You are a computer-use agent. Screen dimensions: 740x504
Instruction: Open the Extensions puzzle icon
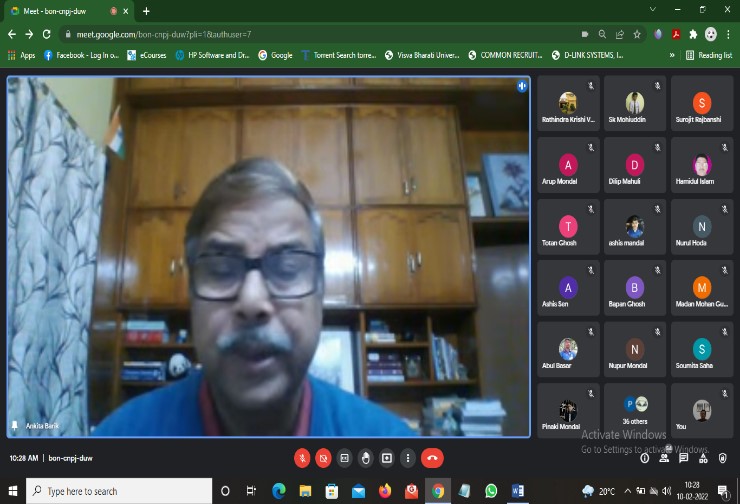[x=693, y=34]
